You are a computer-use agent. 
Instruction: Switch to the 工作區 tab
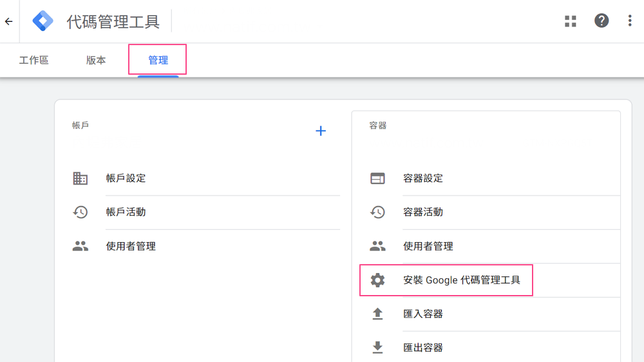pyautogui.click(x=33, y=61)
